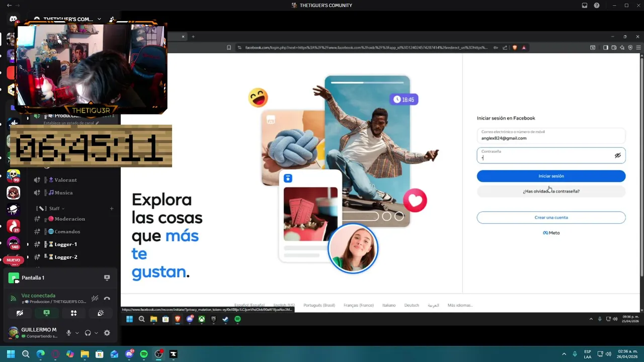
Task: Open Discord direct messages home icon
Action: click(x=13, y=19)
